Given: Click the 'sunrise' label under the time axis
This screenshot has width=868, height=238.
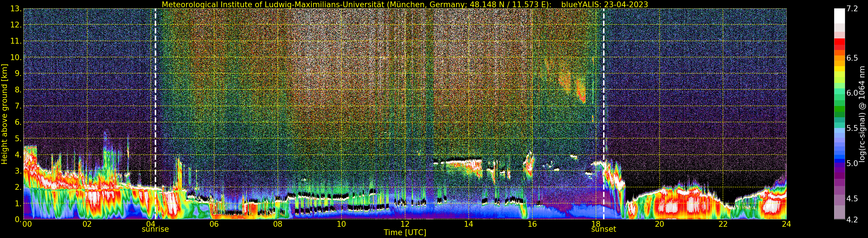Looking at the screenshot, I should pos(155,229).
